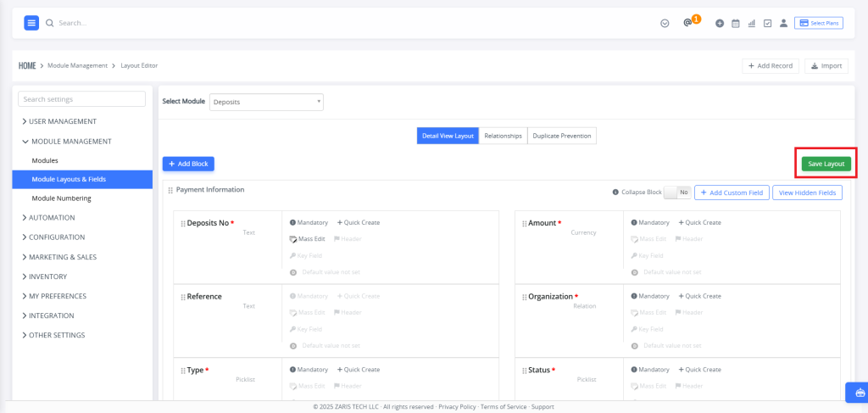Click drag handle of Amount field
Screen dimensions: 868x413
pyautogui.click(x=524, y=224)
